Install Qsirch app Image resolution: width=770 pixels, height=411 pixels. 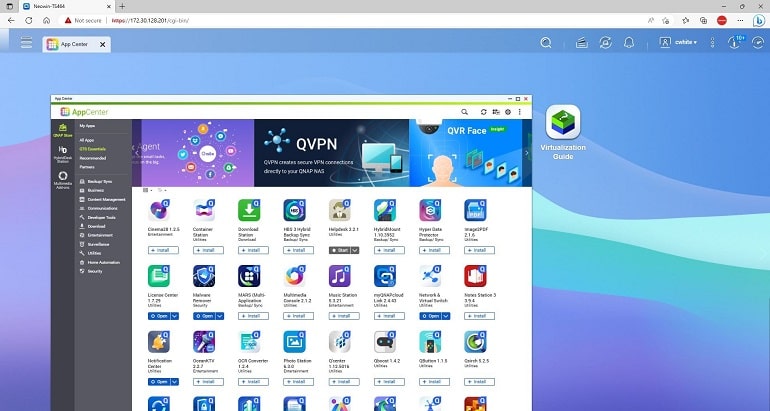479,382
